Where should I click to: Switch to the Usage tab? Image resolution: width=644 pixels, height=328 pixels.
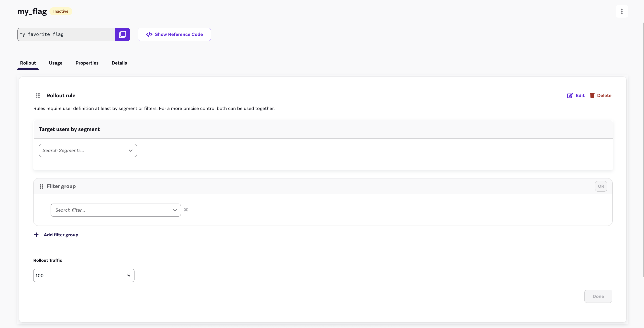(56, 63)
